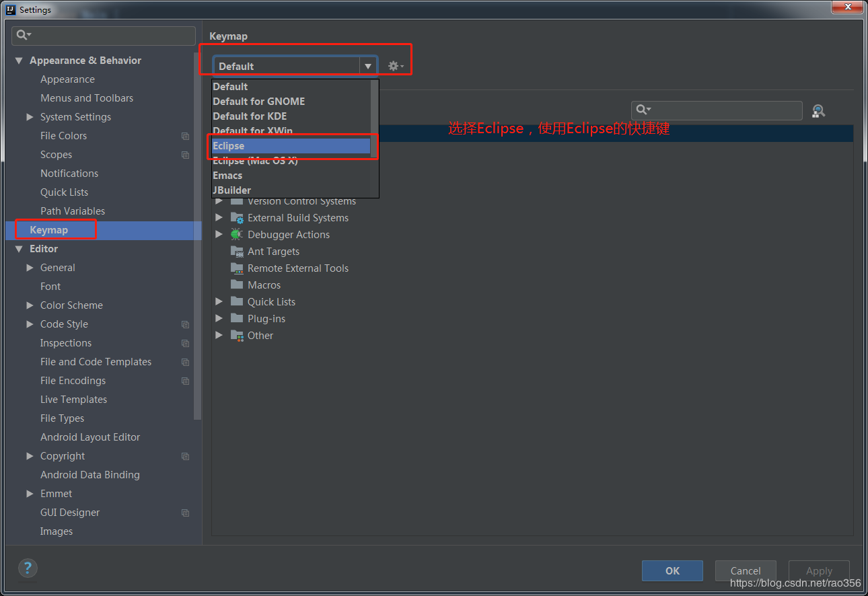Image resolution: width=868 pixels, height=596 pixels.
Task: Select Macros in the keymap actions tree
Action: (x=264, y=285)
